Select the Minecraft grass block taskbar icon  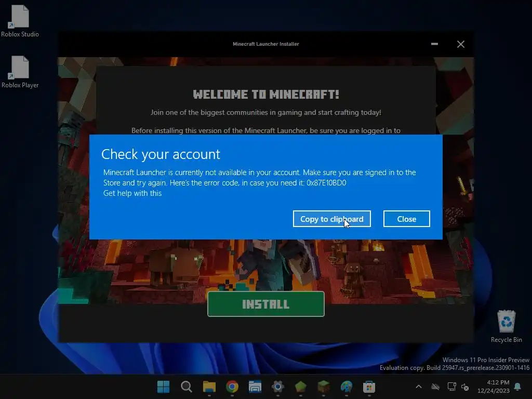click(x=323, y=387)
